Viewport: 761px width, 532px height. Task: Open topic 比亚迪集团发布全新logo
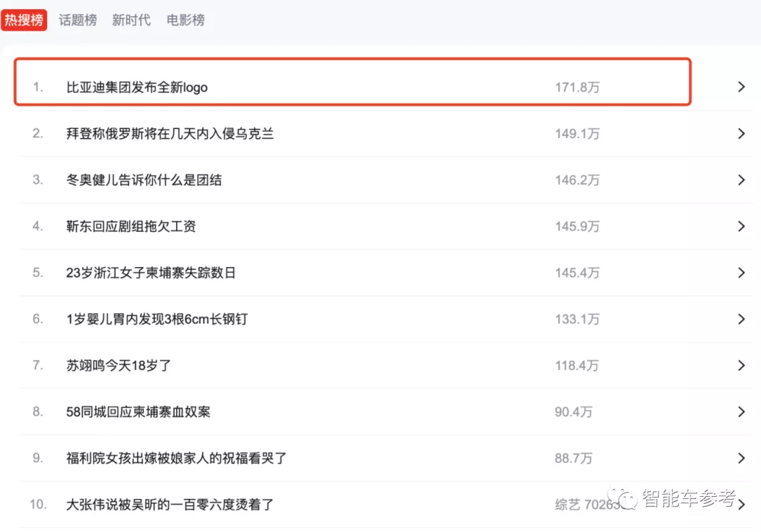click(x=137, y=87)
